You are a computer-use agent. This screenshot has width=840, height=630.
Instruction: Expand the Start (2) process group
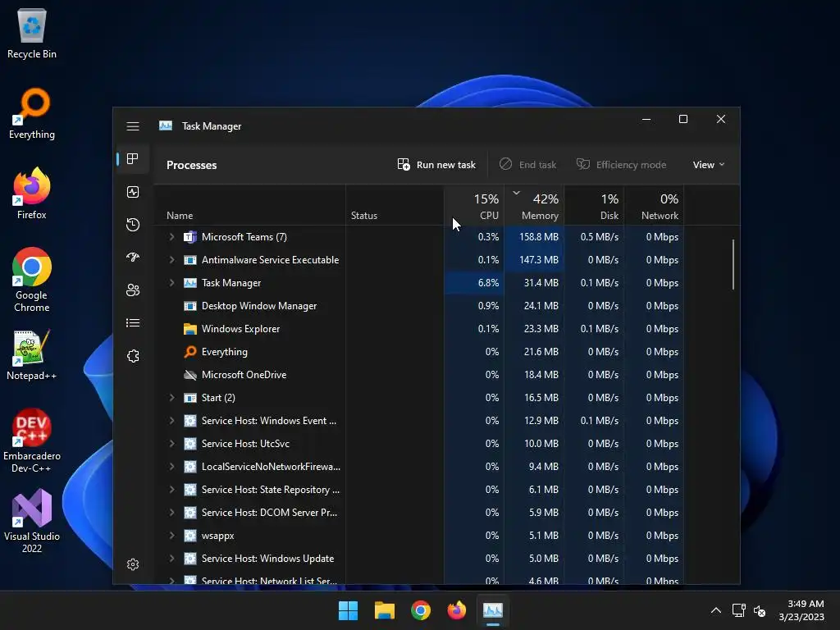pos(171,398)
